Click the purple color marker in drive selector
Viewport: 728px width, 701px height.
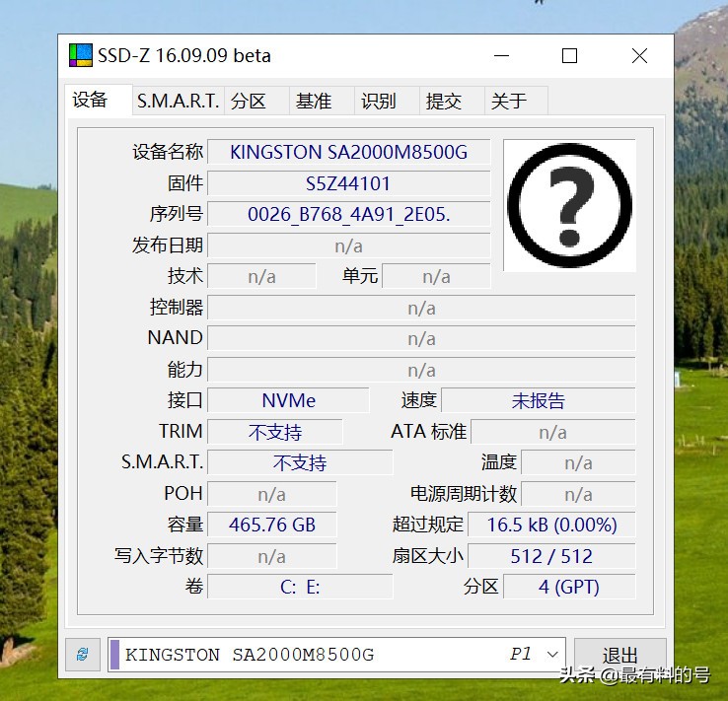114,655
